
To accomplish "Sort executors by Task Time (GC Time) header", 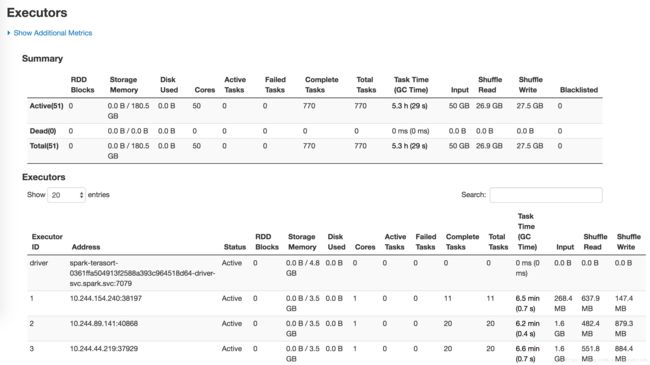I will tap(526, 231).
